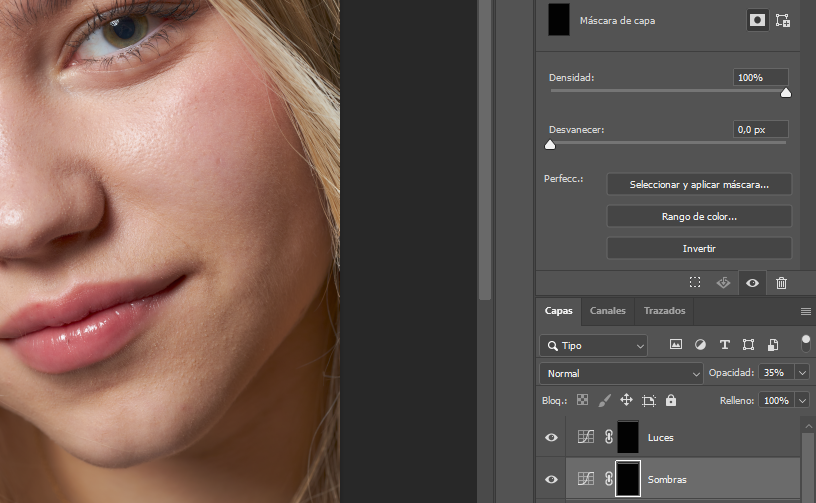Hide the Luces layer
The width and height of the screenshot is (816, 503).
pos(551,438)
